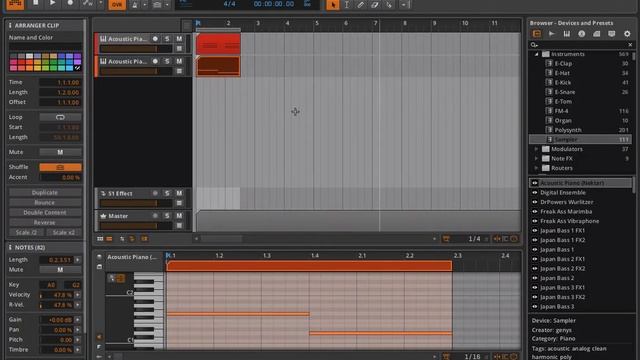
Task: Toggle the clip Mute M button
Action: pyautogui.click(x=60, y=152)
